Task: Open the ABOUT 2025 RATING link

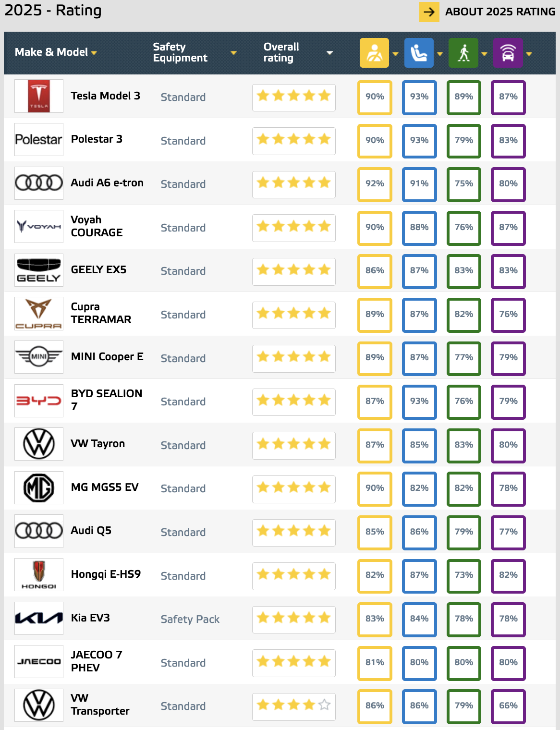Action: (x=487, y=12)
